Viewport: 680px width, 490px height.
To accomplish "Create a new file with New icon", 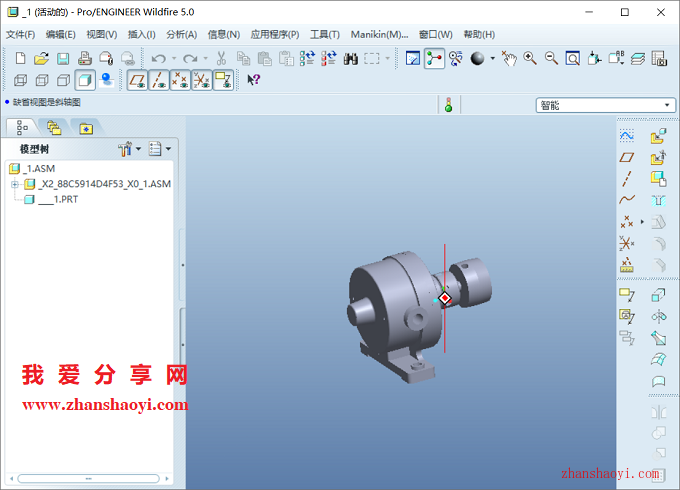I will tap(20, 58).
